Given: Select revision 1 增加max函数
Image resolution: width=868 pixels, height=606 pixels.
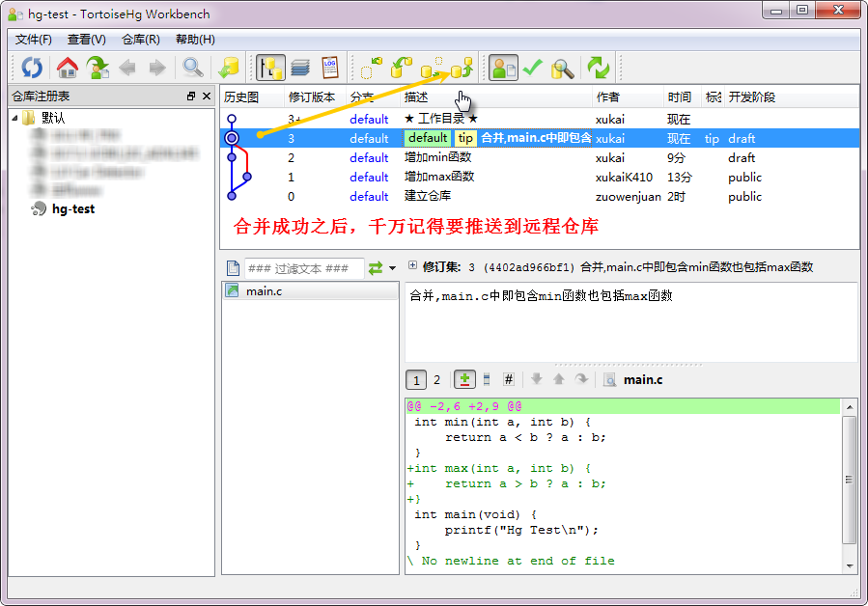Looking at the screenshot, I should click(540, 178).
